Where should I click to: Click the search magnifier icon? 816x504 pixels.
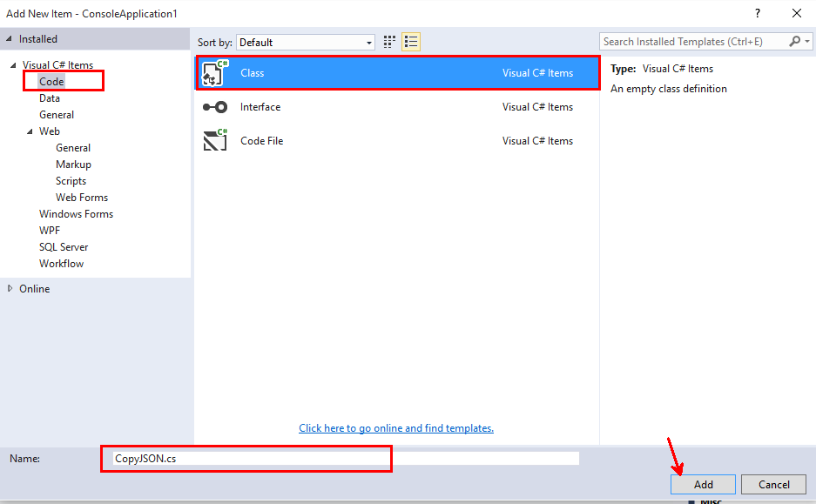pos(794,41)
